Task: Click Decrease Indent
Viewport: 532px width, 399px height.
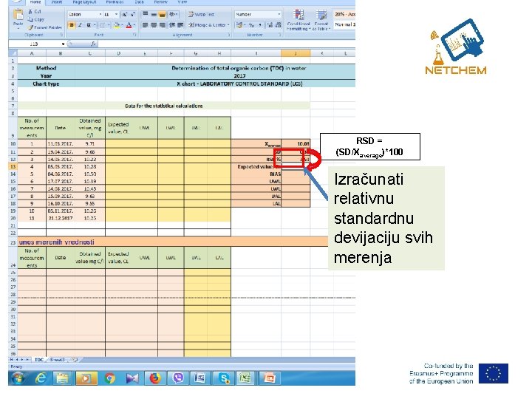Action: tap(172, 25)
